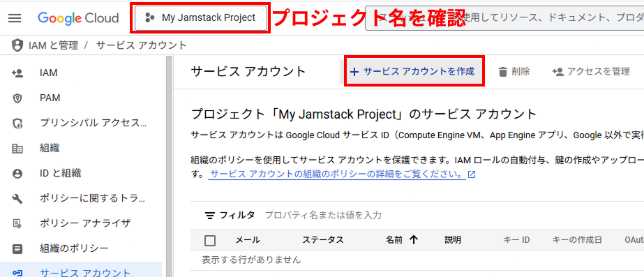Screen dimensions: 644x277
Task: Open the service account organization policy details link
Action: (x=338, y=174)
